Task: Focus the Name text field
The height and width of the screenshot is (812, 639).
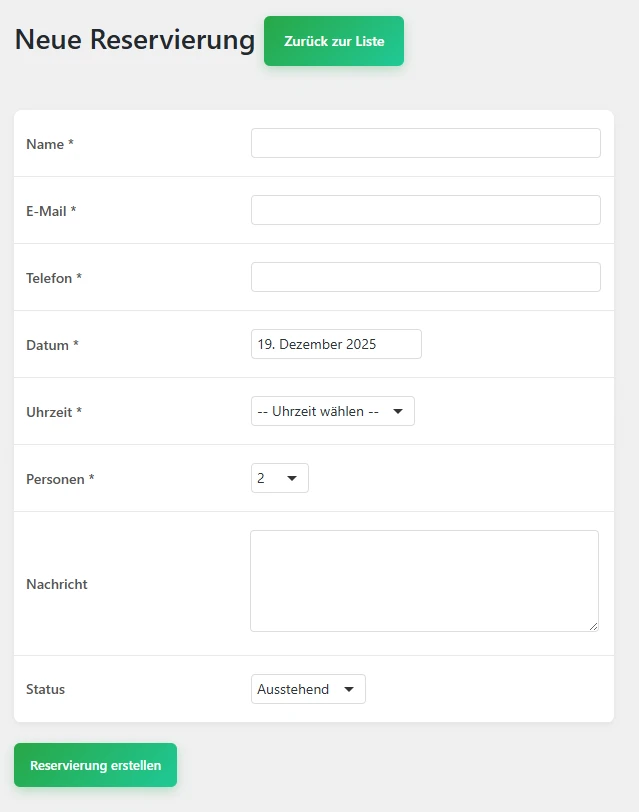Action: pos(425,143)
